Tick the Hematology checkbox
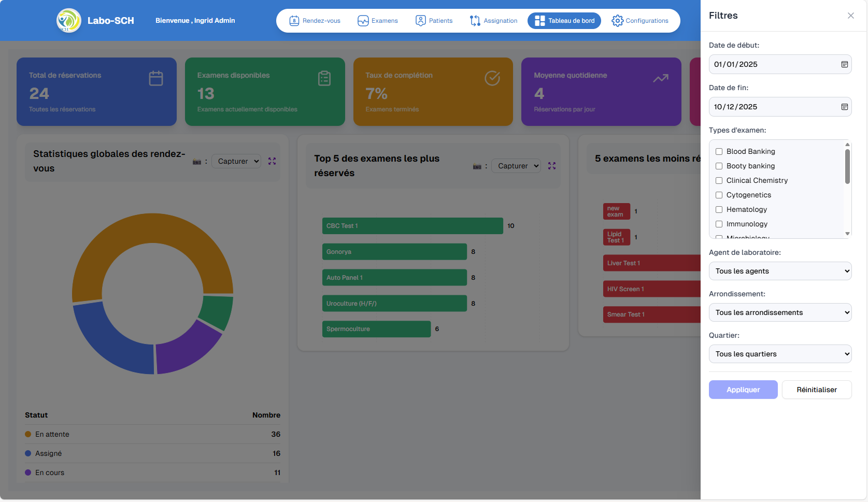The image size is (868, 502). [x=719, y=209]
